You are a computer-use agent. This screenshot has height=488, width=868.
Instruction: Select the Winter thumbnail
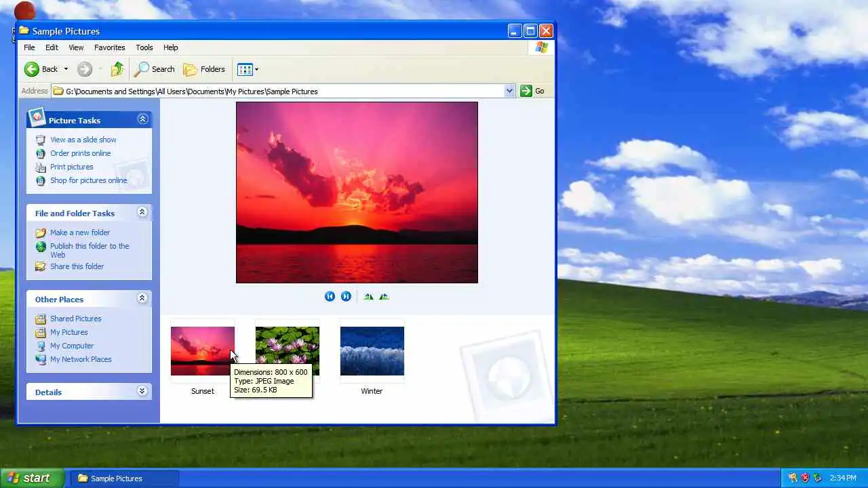[372, 351]
